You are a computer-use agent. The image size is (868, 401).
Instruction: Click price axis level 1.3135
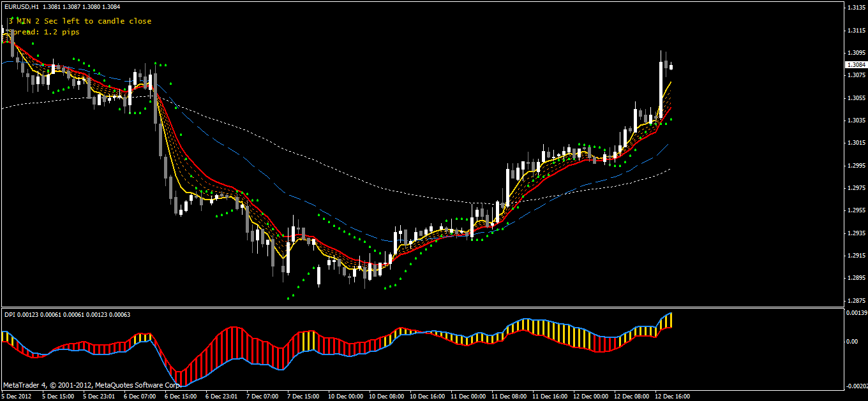pyautogui.click(x=856, y=8)
